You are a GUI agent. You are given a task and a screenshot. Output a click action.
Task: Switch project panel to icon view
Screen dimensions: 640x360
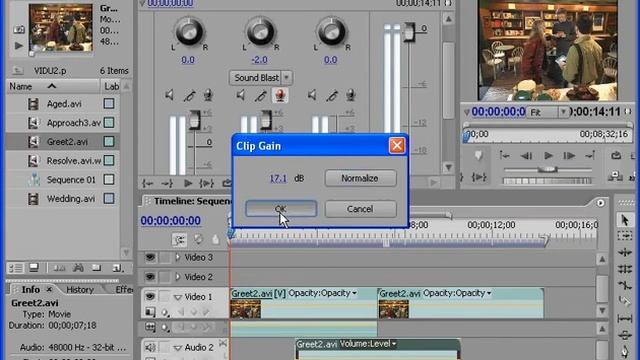click(x=34, y=268)
